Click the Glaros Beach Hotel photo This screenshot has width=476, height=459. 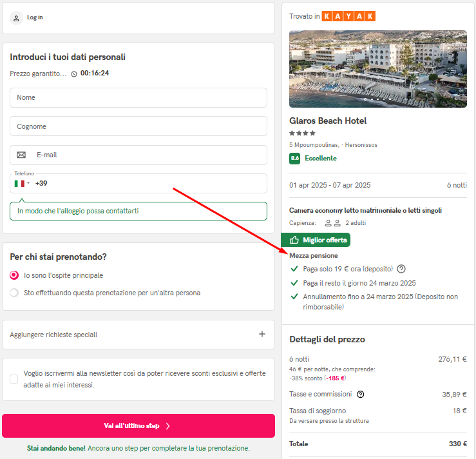point(378,69)
